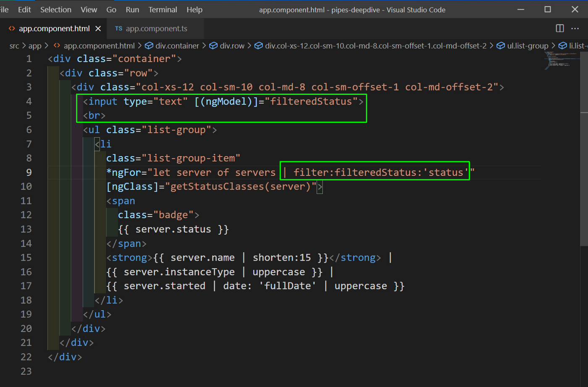Click 'let server of servers' text
The height and width of the screenshot is (387, 588).
pyautogui.click(x=214, y=173)
